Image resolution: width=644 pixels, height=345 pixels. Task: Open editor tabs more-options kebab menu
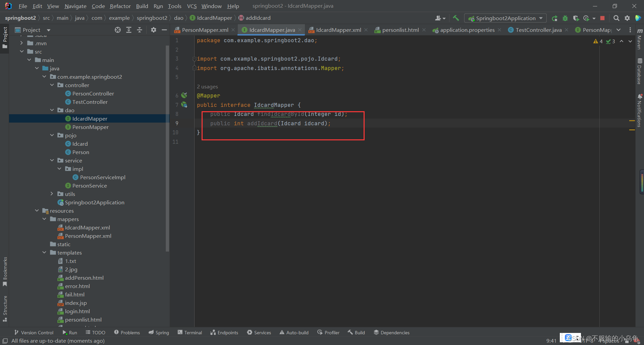[x=630, y=30]
